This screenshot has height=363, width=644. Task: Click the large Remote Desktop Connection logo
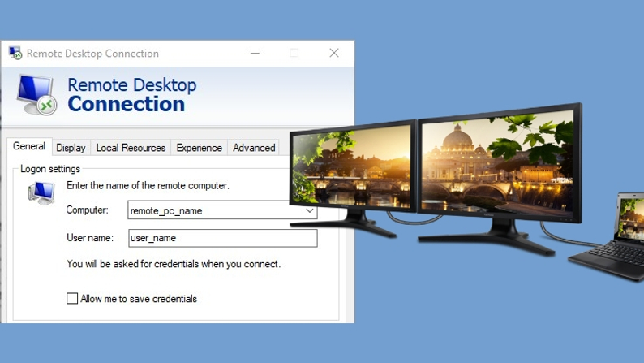[36, 94]
